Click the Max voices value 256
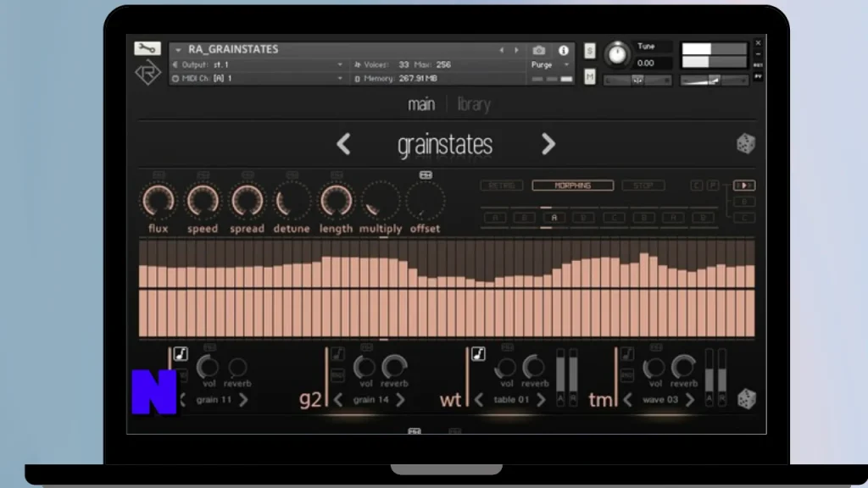 tap(443, 64)
